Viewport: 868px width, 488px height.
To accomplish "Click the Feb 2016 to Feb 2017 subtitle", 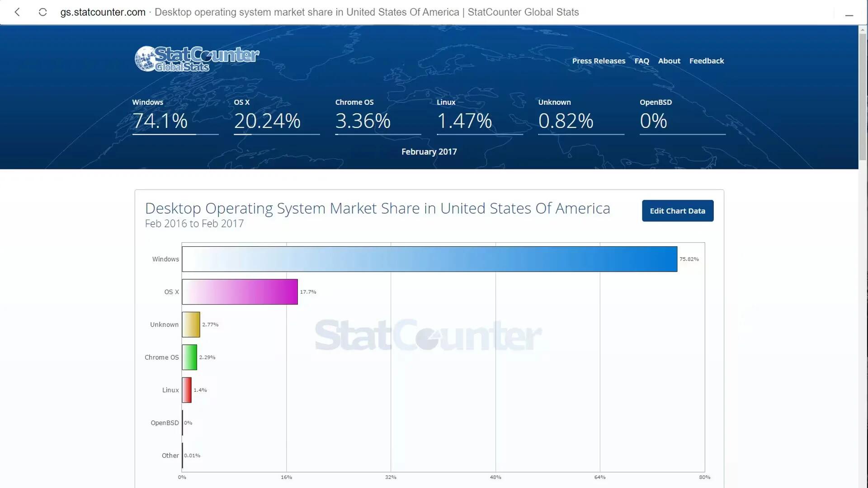I will [194, 224].
